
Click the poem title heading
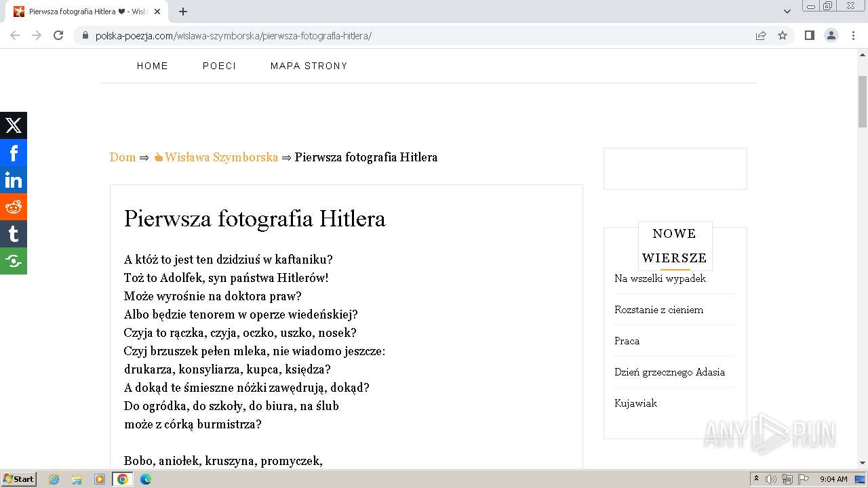click(x=254, y=219)
